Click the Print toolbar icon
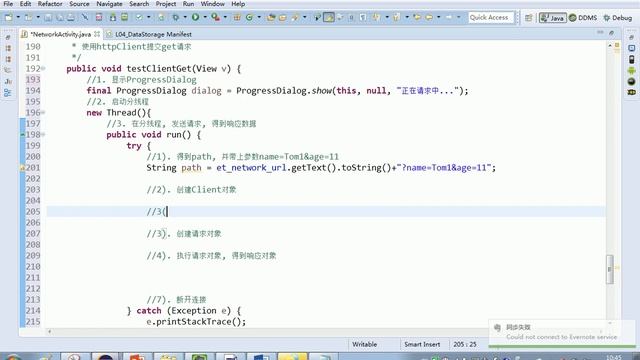The image size is (640, 360). click(x=71, y=18)
